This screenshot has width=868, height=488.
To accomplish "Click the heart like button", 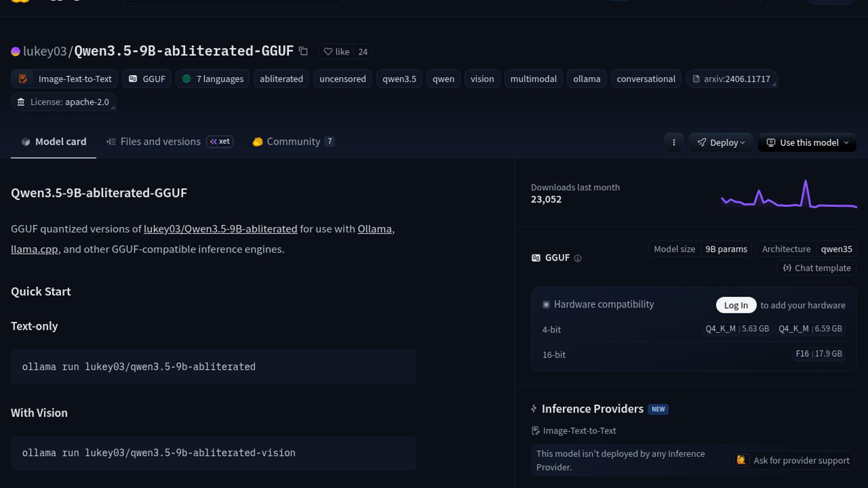I will tap(336, 52).
